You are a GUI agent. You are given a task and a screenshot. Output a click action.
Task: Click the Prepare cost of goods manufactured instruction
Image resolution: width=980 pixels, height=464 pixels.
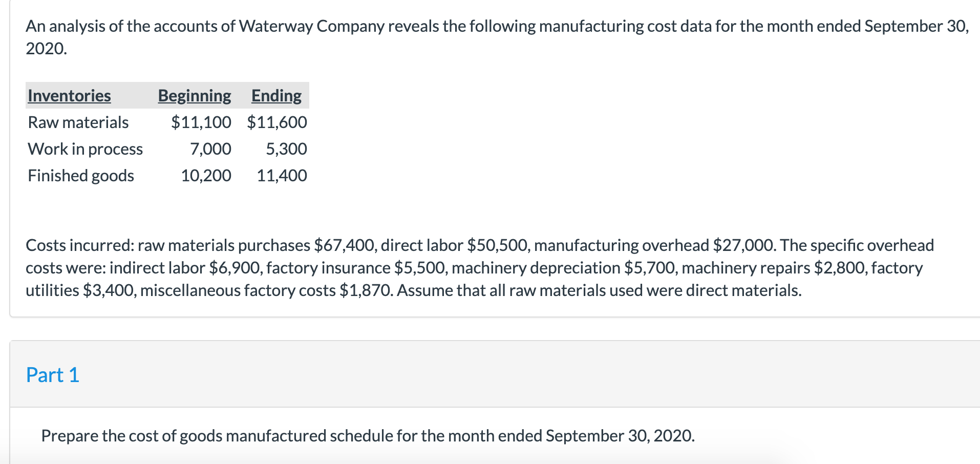pyautogui.click(x=368, y=436)
